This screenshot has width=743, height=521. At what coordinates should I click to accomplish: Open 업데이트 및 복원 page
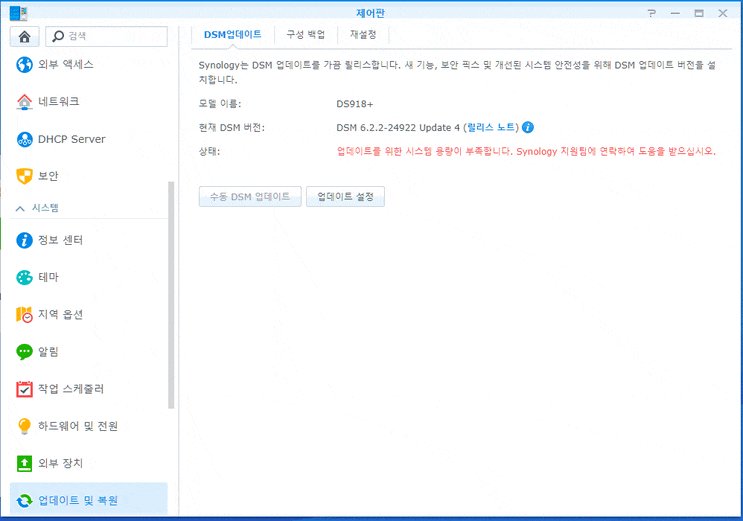click(x=89, y=500)
